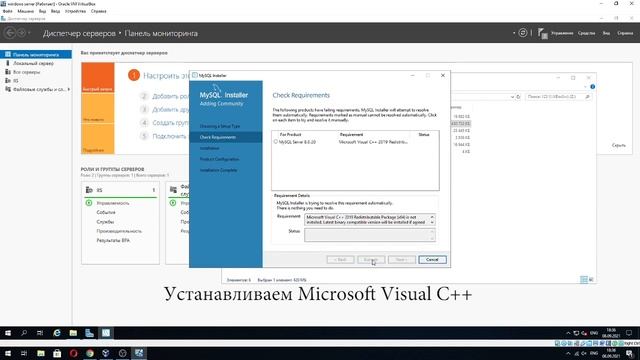Select Все серверы in the left pane
This screenshot has height=360, width=640.
(x=27, y=72)
